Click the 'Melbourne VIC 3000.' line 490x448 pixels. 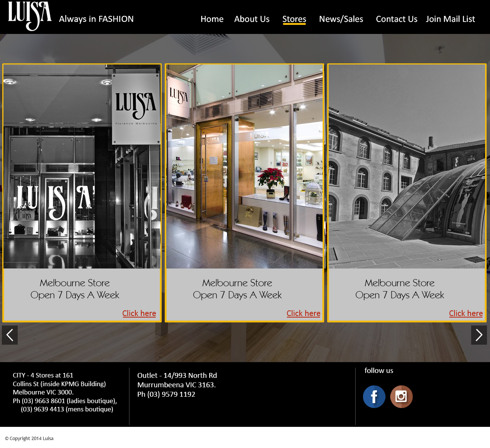(43, 392)
